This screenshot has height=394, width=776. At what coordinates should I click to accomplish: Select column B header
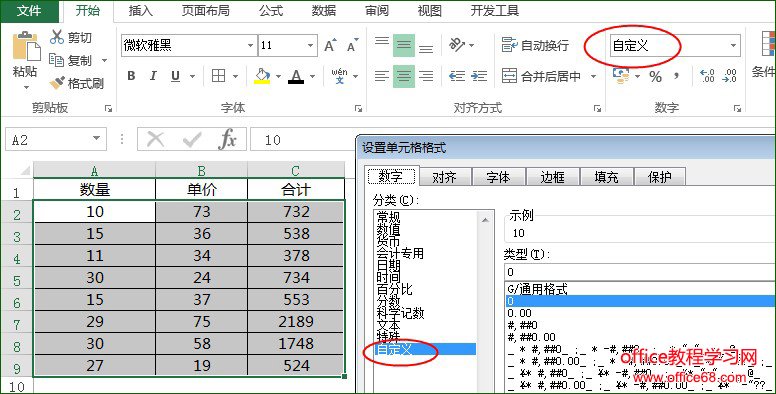point(201,171)
